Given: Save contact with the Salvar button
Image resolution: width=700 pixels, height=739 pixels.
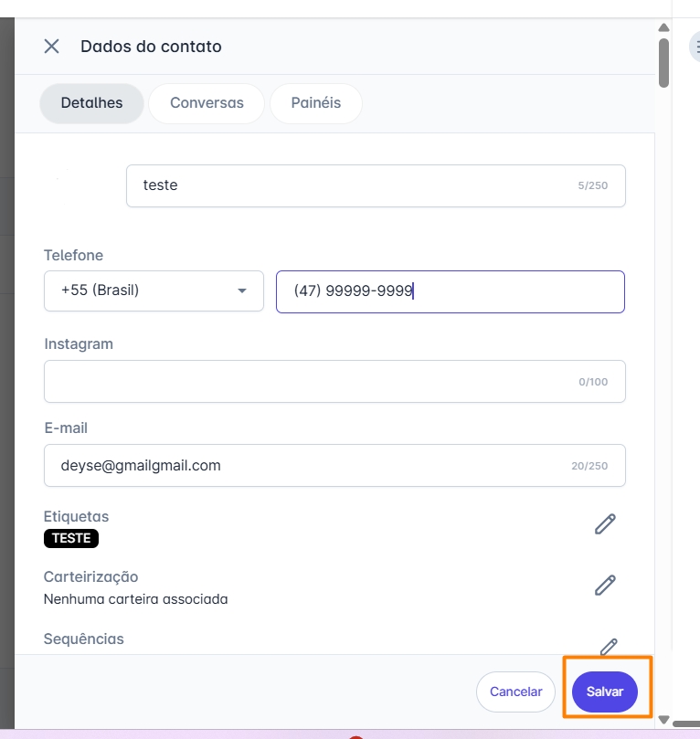Looking at the screenshot, I should 605,692.
